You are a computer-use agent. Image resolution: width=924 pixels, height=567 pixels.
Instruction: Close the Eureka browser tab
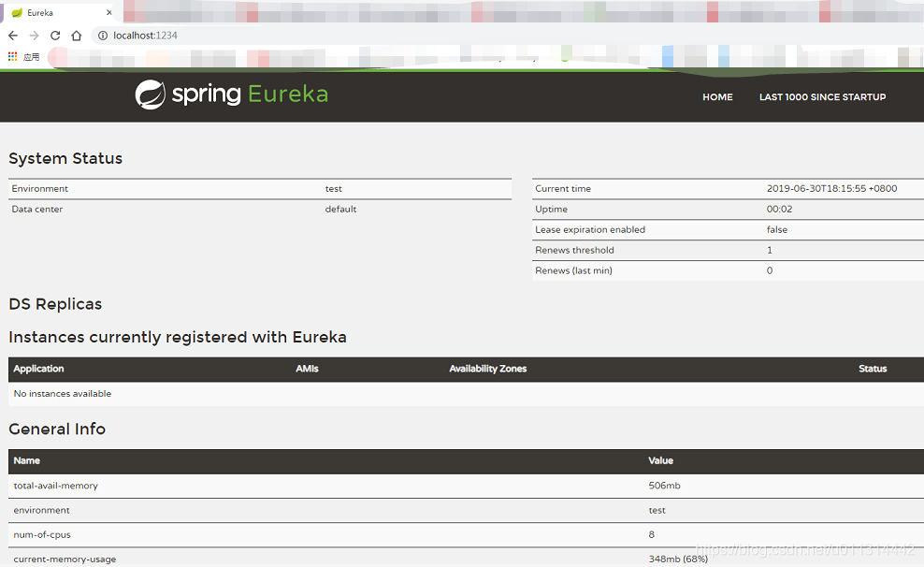pyautogui.click(x=109, y=12)
